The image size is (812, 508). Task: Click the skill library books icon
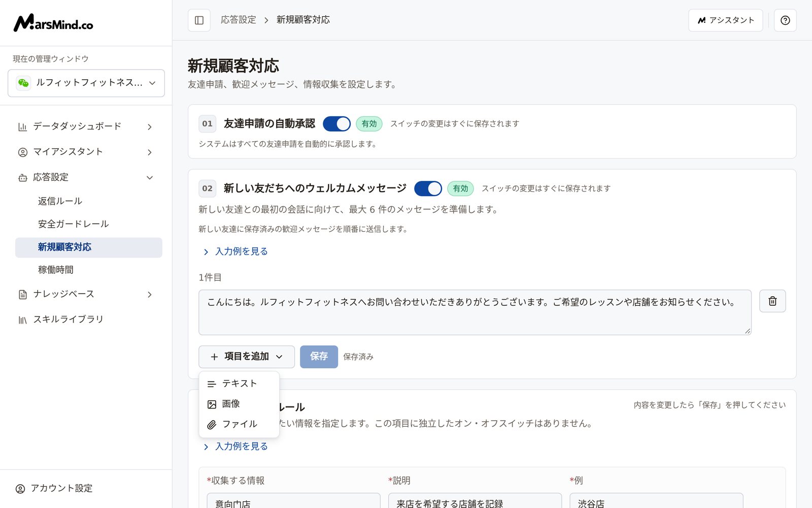[23, 320]
